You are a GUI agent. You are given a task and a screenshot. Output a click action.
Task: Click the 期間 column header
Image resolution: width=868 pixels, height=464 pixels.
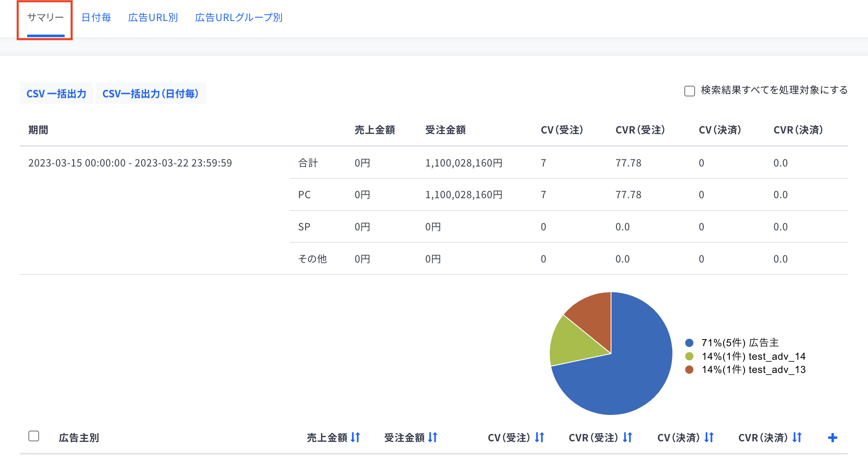38,130
